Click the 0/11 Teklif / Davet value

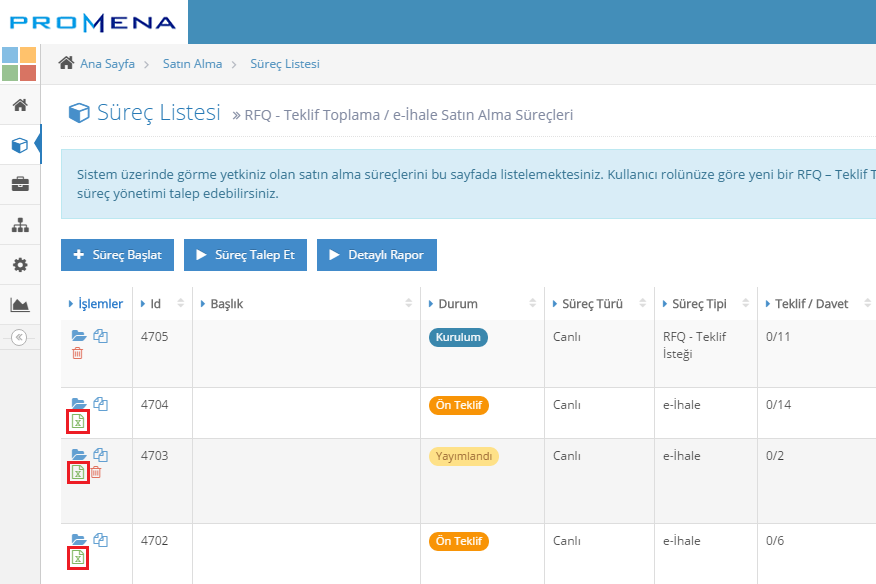778,336
